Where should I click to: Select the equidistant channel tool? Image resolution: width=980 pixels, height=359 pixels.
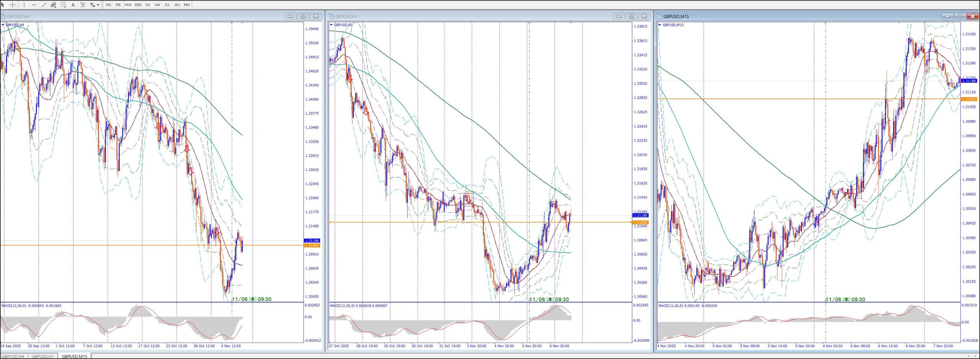pyautogui.click(x=54, y=5)
